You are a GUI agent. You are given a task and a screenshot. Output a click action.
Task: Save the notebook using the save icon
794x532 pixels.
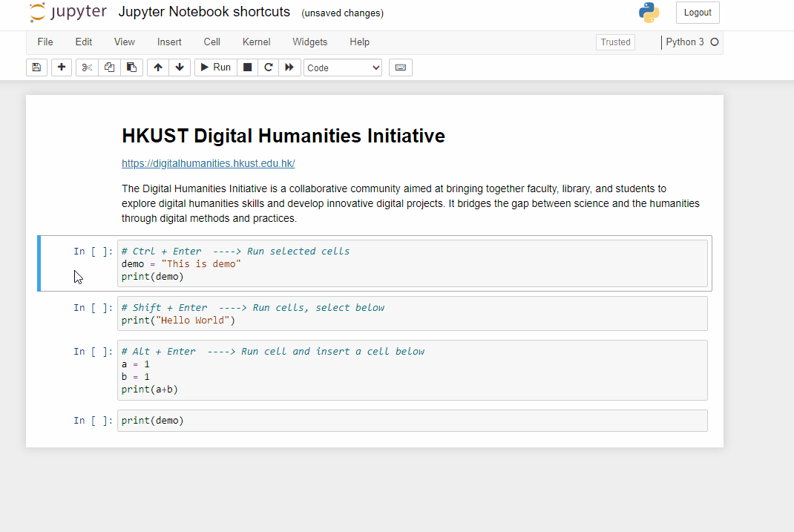36,67
